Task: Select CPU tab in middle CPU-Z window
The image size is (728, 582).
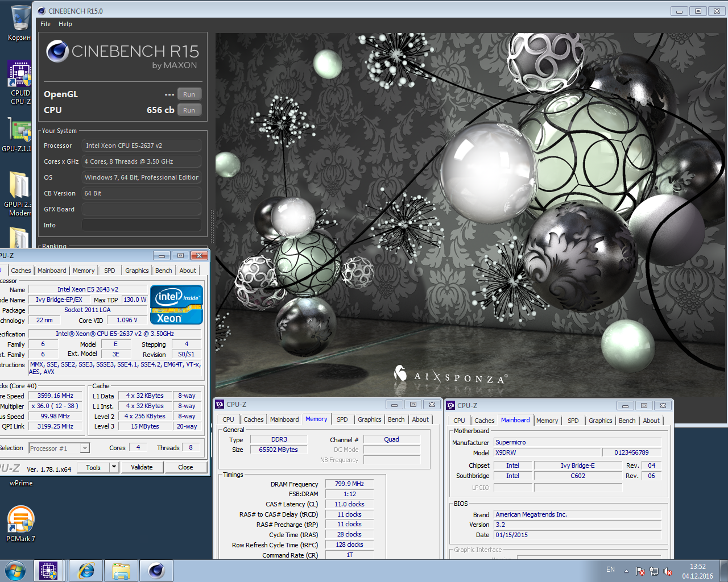Action: pyautogui.click(x=229, y=419)
